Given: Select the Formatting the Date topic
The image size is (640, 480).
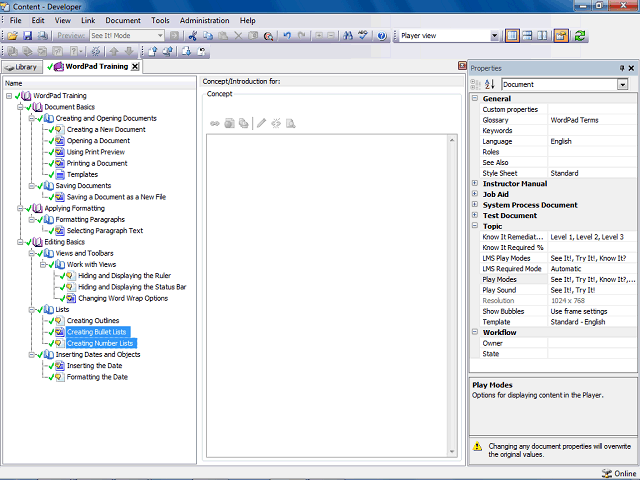Looking at the screenshot, I should coord(97,377).
